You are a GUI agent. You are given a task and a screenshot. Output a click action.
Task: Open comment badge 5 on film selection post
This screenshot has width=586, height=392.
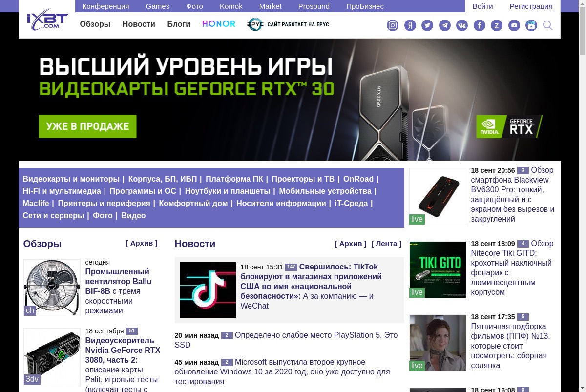(523, 317)
